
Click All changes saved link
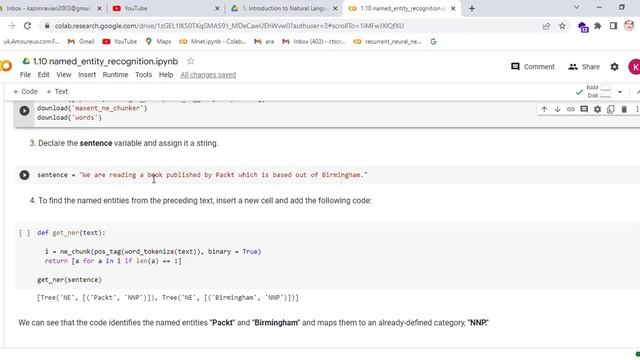(x=208, y=75)
